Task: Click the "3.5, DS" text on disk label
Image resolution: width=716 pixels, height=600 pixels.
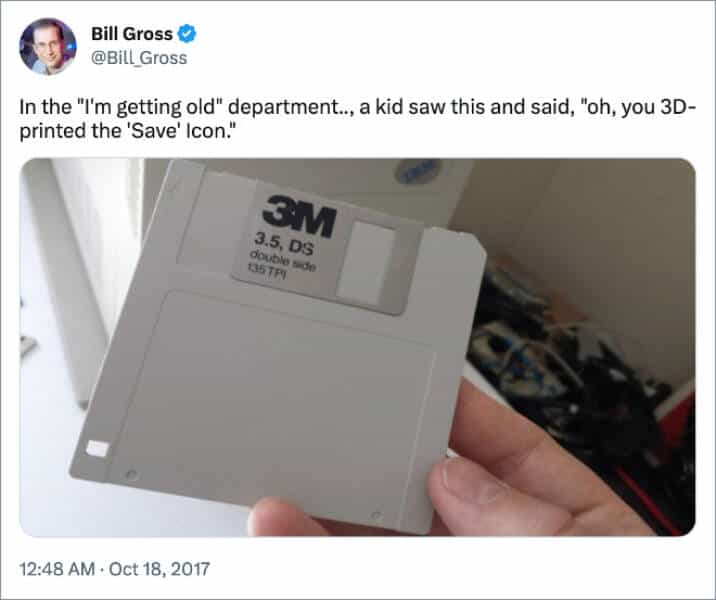Action: pyautogui.click(x=284, y=243)
